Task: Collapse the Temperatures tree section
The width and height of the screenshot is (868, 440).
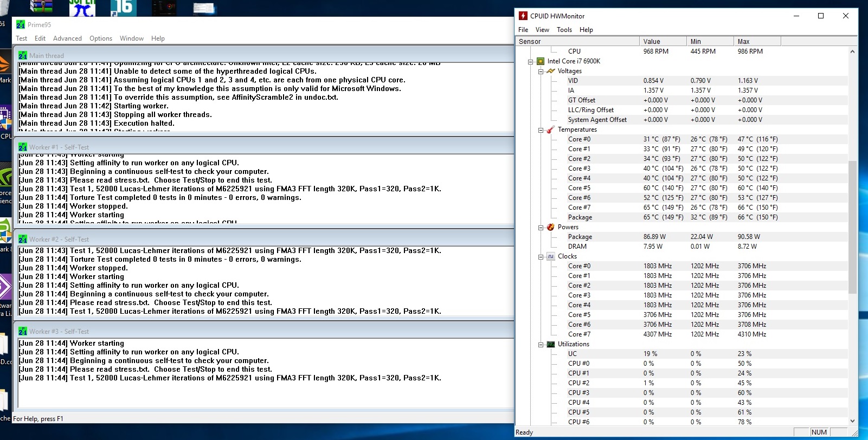Action: [541, 130]
